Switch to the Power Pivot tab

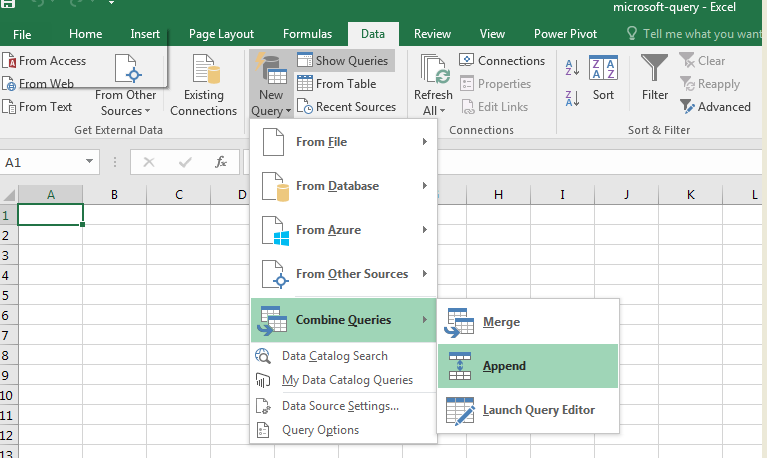coord(565,34)
